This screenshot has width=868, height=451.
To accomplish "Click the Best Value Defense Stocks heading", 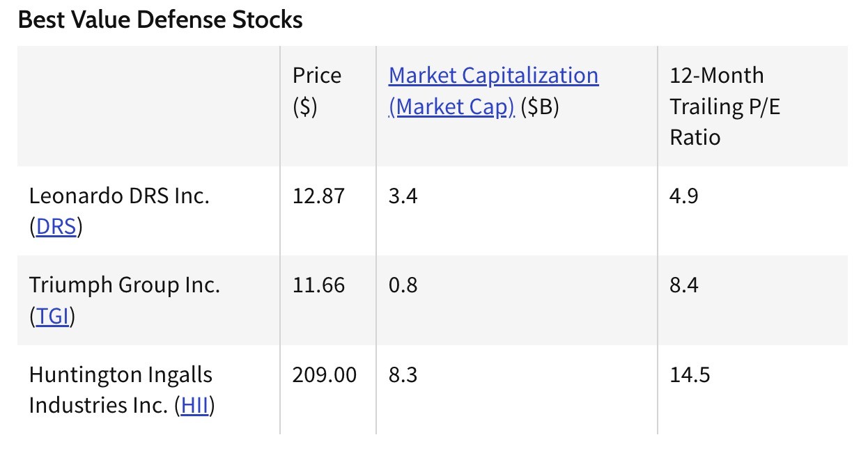I will (160, 19).
